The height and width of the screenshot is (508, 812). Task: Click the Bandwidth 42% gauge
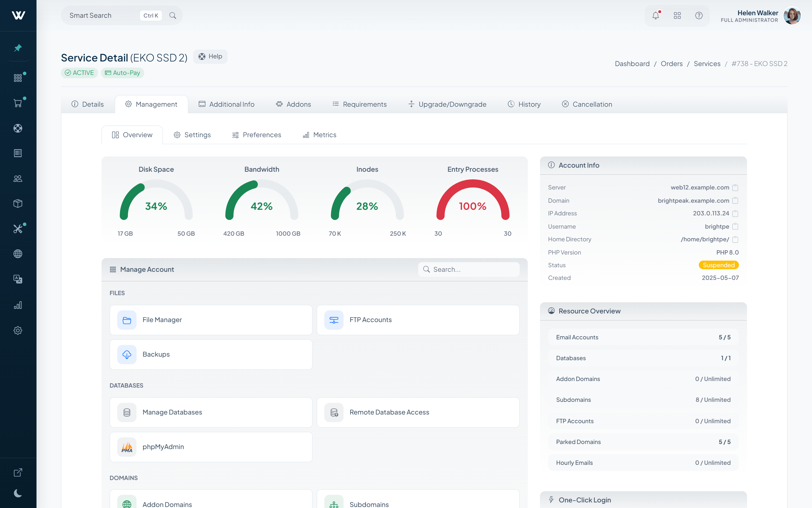262,200
